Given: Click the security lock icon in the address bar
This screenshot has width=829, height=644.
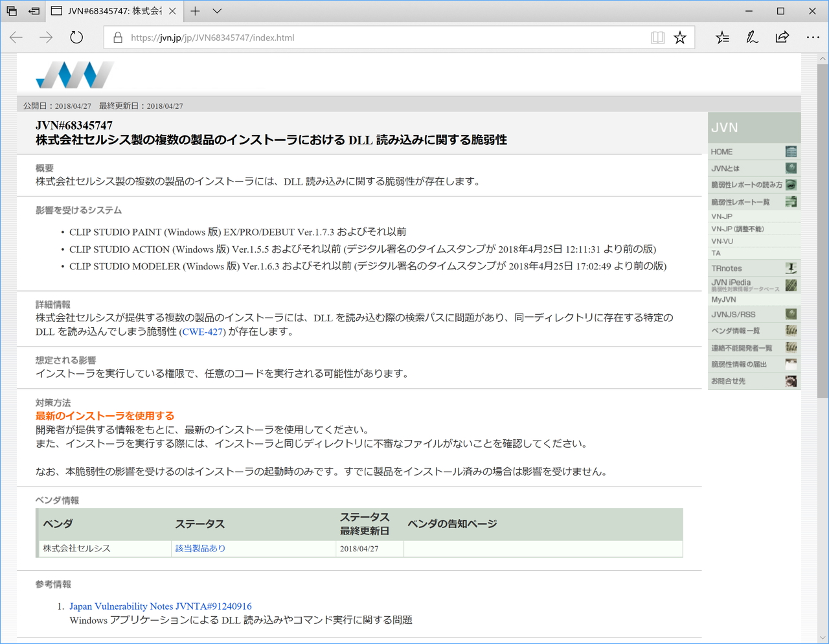Looking at the screenshot, I should point(117,38).
